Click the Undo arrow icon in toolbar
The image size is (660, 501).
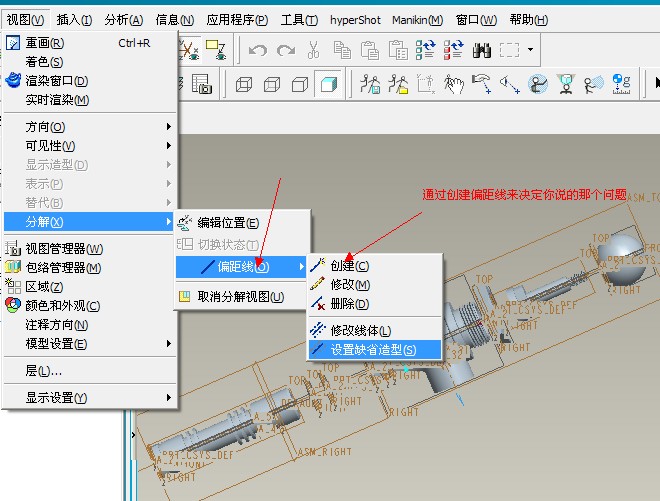pyautogui.click(x=258, y=51)
